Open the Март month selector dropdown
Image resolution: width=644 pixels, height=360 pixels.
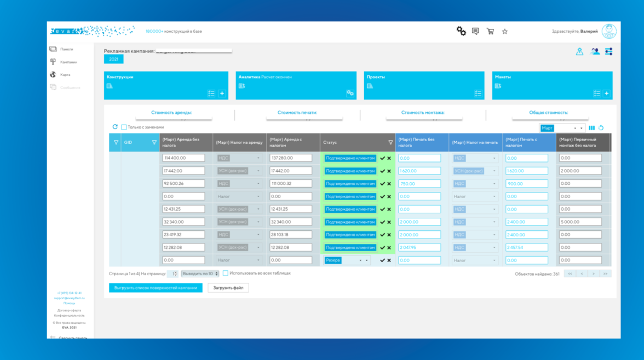pos(582,128)
